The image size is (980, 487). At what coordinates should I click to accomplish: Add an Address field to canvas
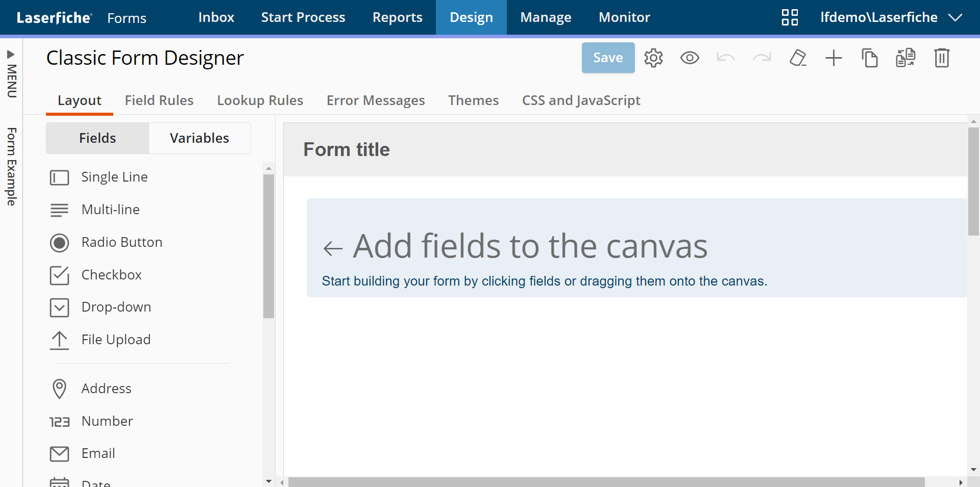point(106,389)
